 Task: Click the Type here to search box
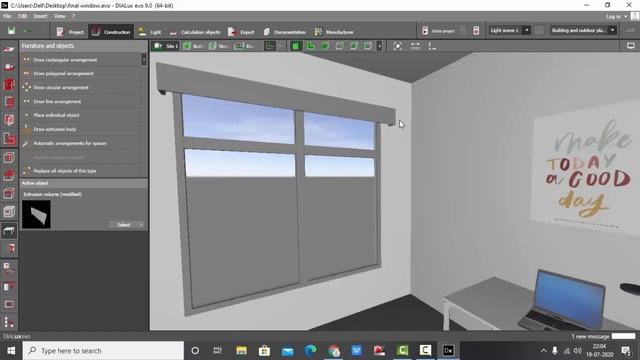click(x=103, y=351)
